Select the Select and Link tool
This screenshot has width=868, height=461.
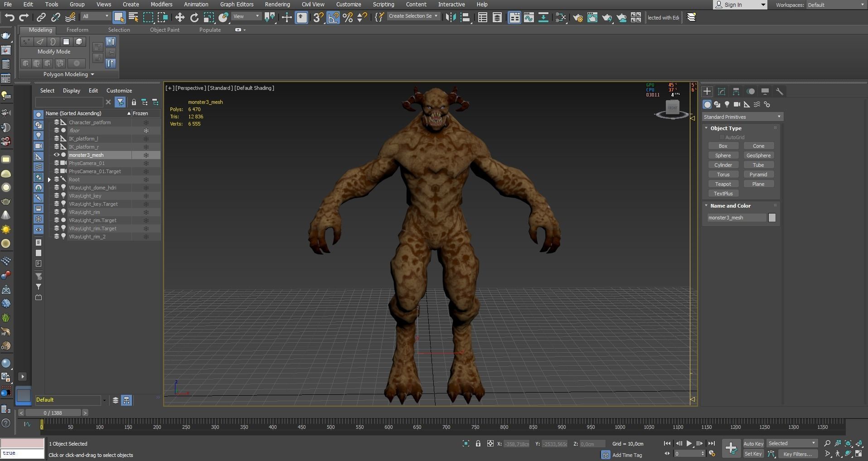41,17
